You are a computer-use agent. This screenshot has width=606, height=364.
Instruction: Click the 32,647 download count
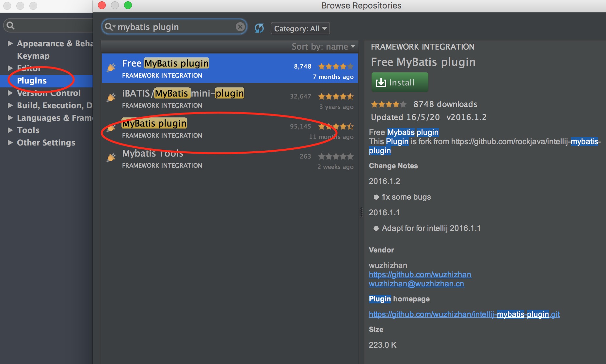coord(300,96)
